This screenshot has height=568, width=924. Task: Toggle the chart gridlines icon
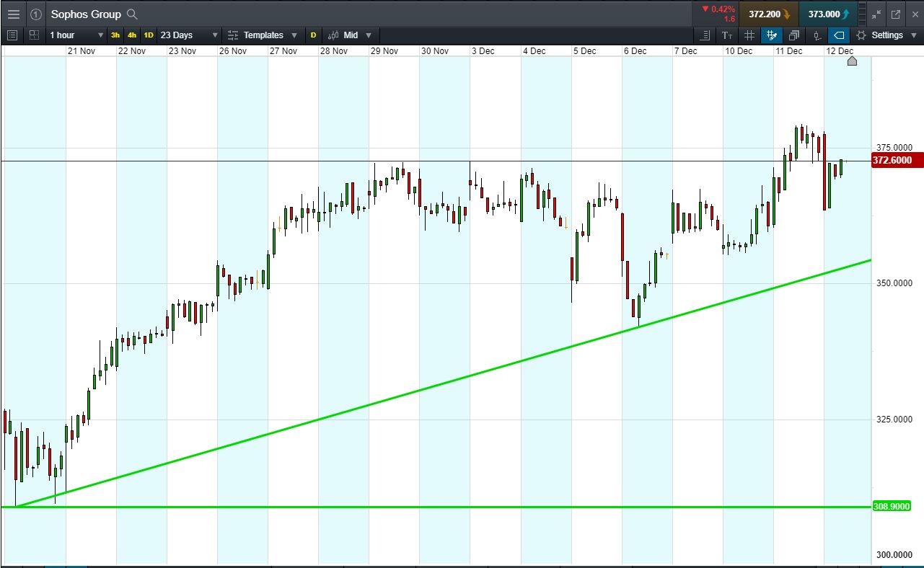[749, 35]
